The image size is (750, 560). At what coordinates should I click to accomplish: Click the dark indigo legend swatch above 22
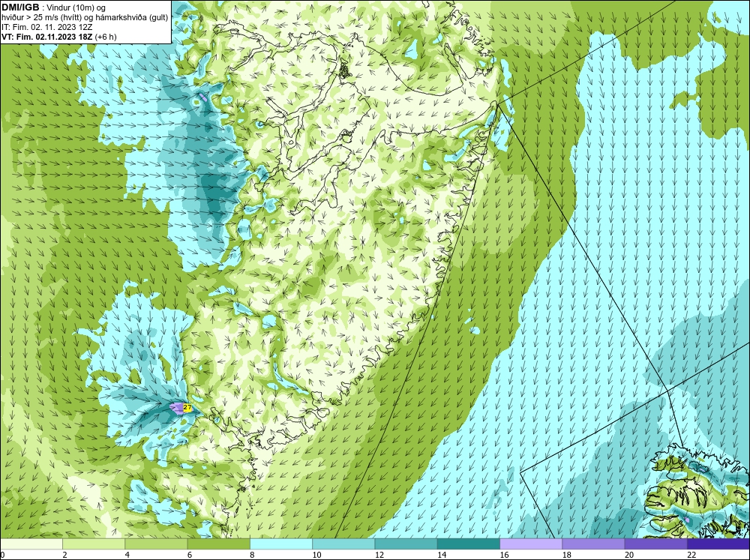(x=718, y=544)
